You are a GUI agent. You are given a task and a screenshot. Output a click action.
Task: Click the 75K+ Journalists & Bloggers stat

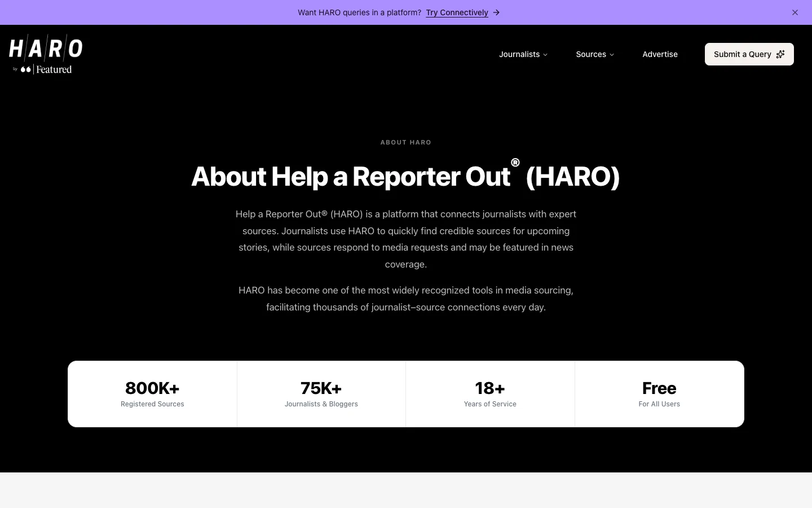coord(321,394)
